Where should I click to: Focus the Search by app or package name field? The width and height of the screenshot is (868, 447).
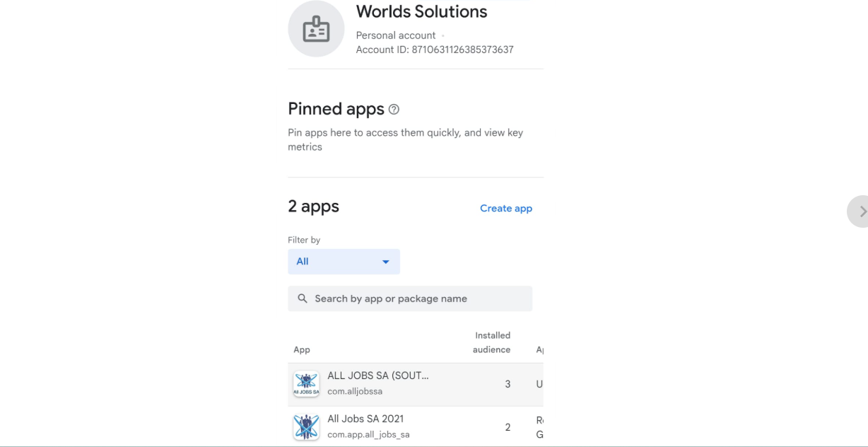click(417, 298)
